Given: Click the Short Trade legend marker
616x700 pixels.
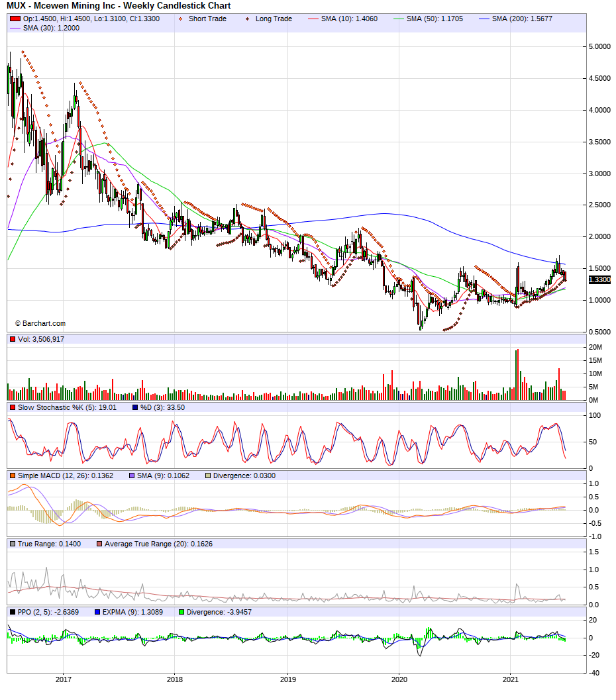Looking at the screenshot, I should (x=180, y=19).
